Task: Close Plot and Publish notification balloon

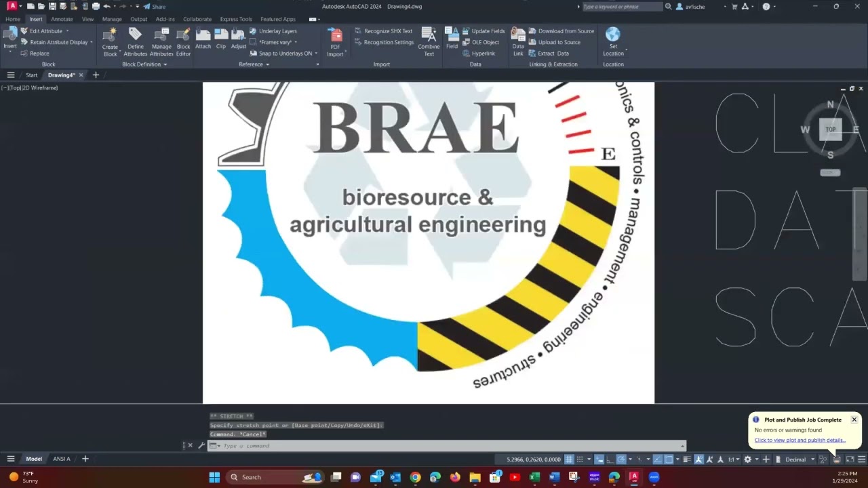Action: click(854, 420)
